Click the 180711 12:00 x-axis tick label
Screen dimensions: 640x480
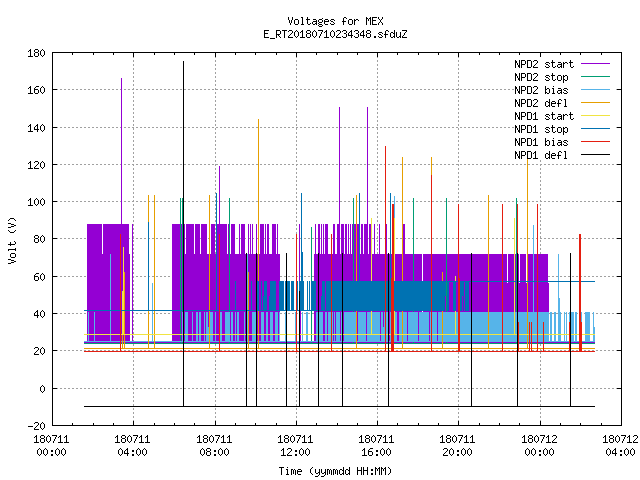pyautogui.click(x=295, y=446)
